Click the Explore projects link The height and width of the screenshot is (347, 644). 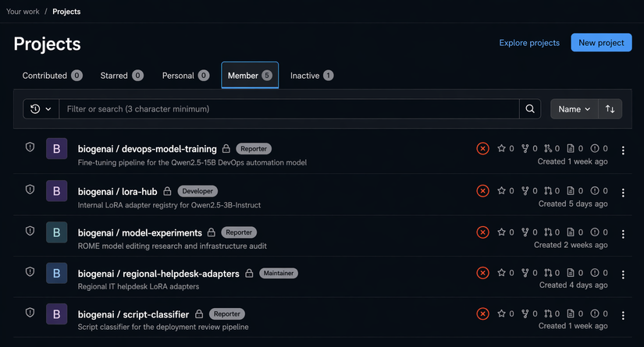(529, 43)
